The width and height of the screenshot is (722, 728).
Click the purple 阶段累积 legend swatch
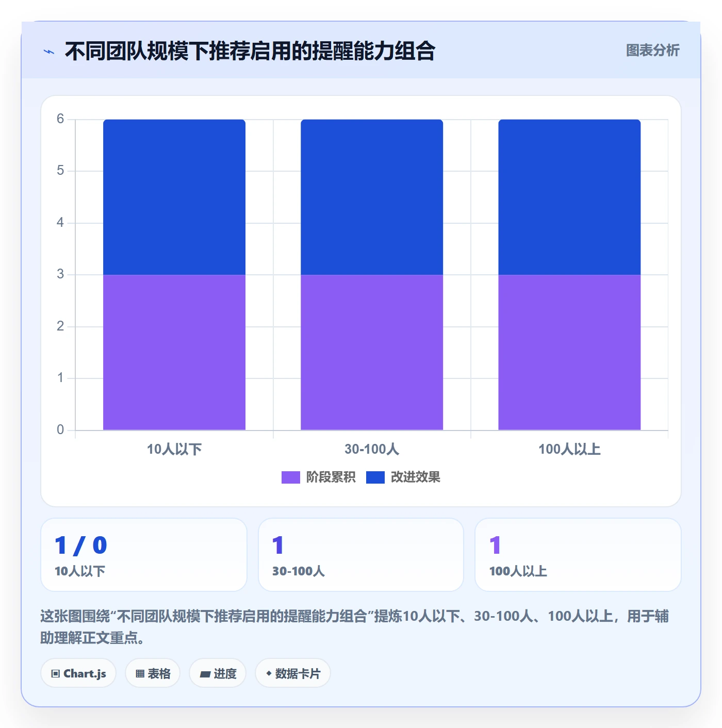click(x=291, y=477)
